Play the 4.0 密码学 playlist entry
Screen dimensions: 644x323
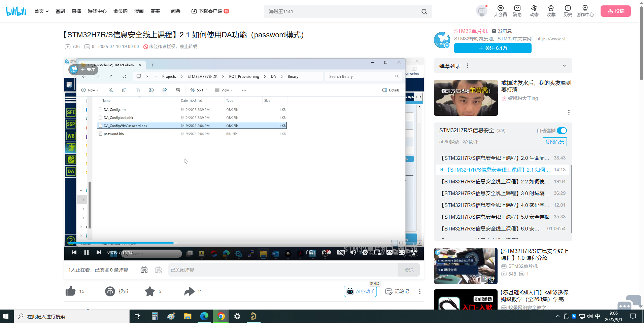tap(503, 205)
